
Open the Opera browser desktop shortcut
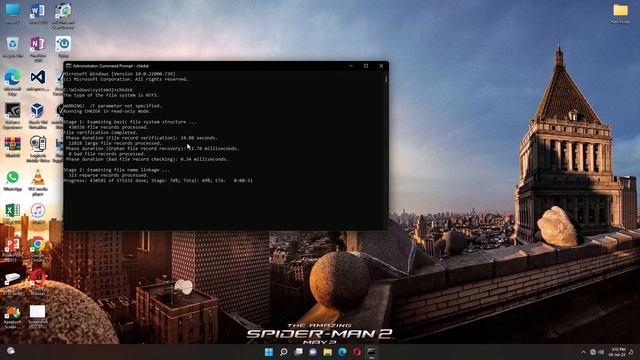click(x=38, y=282)
